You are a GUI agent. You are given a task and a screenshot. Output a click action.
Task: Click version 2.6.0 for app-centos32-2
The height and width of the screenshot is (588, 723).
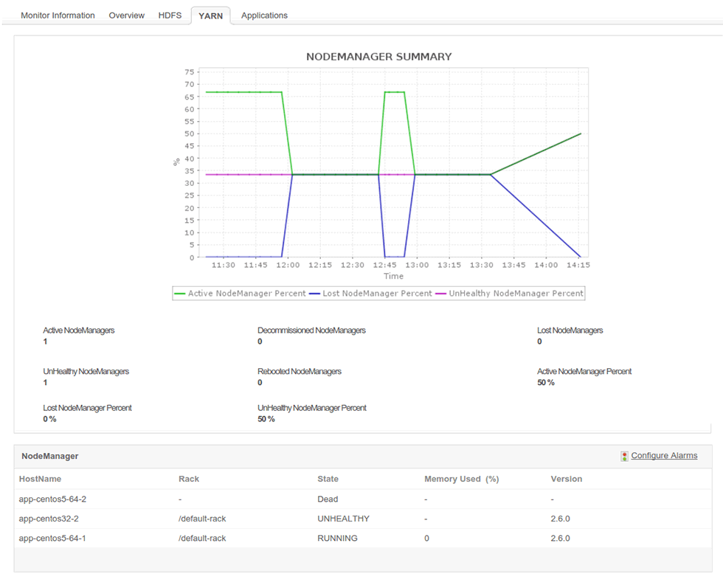pyautogui.click(x=560, y=519)
